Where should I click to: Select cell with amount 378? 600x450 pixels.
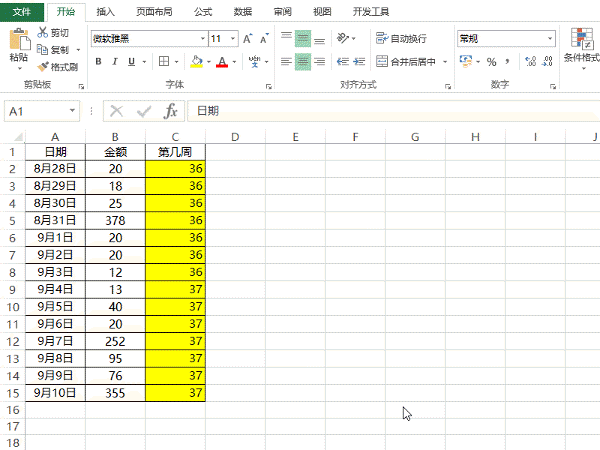115,220
